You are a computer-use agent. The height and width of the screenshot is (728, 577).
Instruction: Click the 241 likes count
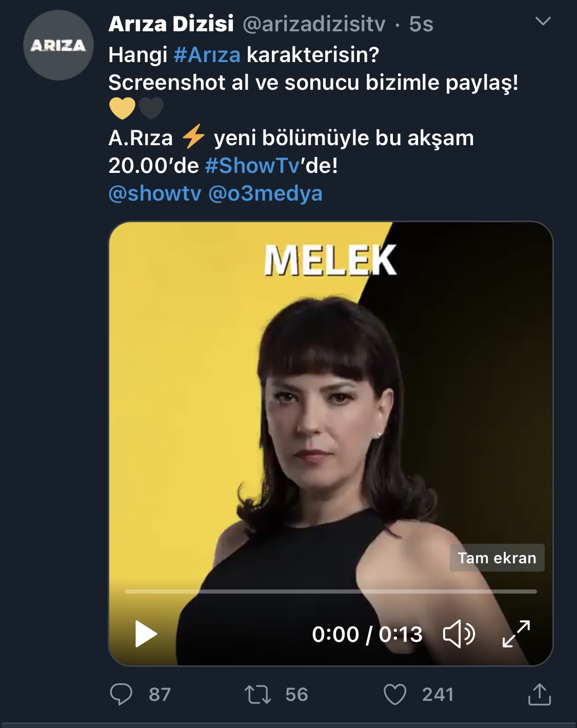pos(437,694)
